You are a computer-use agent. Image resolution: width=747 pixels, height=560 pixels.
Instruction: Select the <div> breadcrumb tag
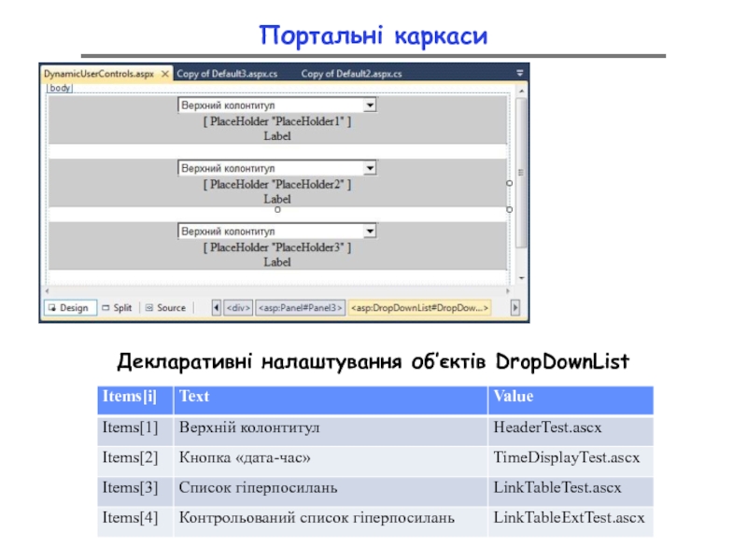238,308
